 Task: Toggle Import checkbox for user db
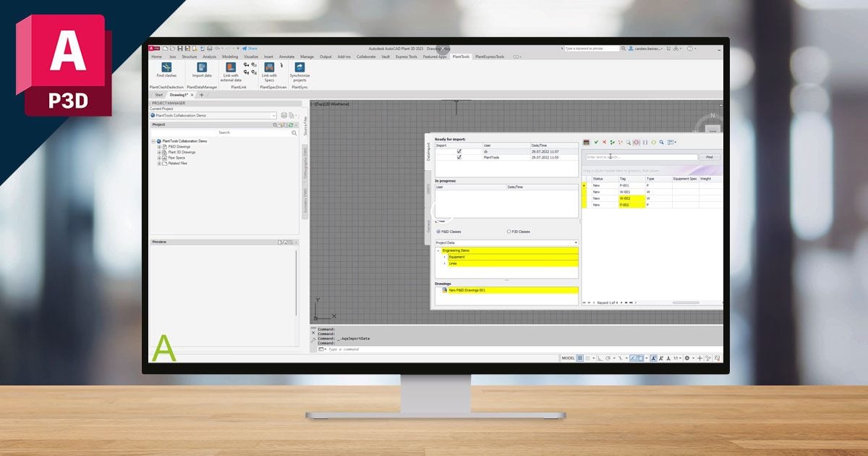459,151
